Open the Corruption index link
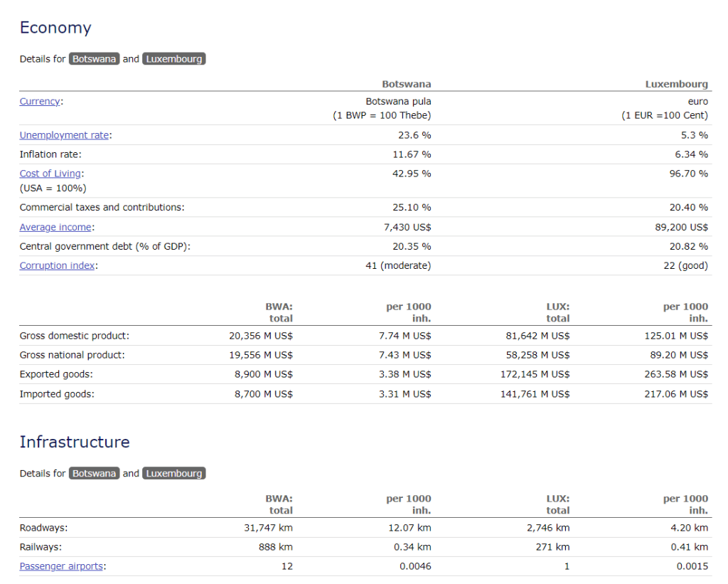The width and height of the screenshot is (728, 584). (x=57, y=265)
